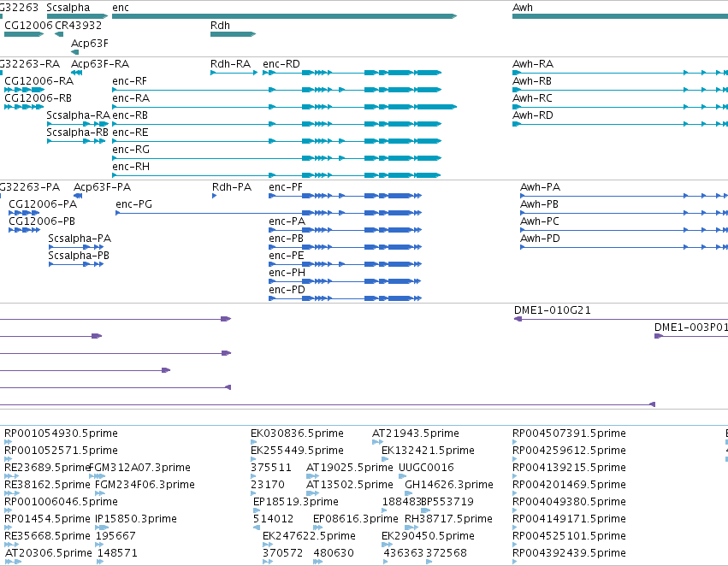Image resolution: width=728 pixels, height=566 pixels.
Task: Select the enc-RF transcript label
Action: click(x=129, y=81)
